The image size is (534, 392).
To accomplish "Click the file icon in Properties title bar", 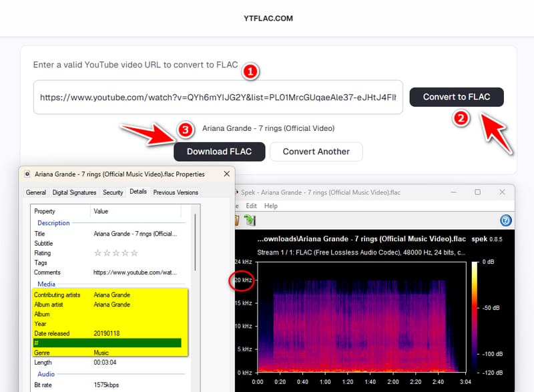I will click(x=27, y=174).
